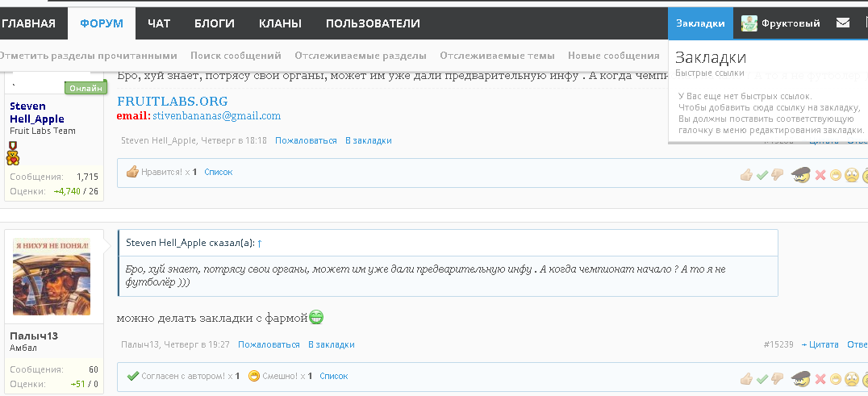Rate Палыч13's post with thumbs up
The image size is (868, 396).
coord(746,379)
